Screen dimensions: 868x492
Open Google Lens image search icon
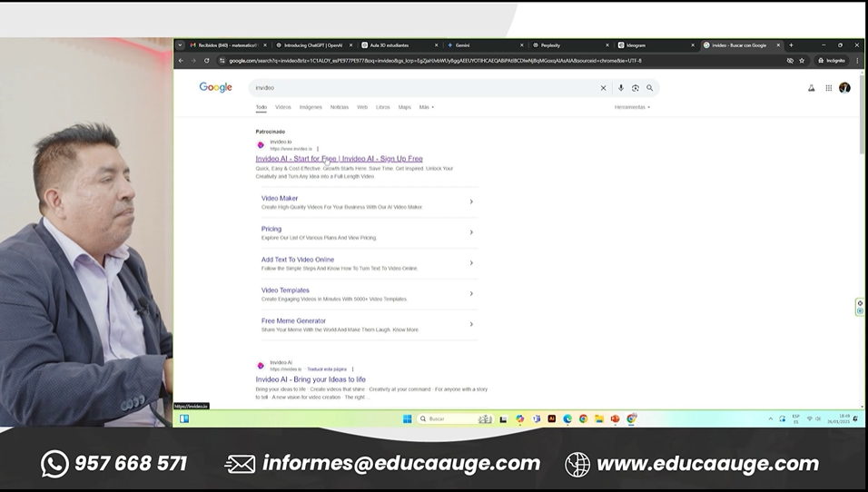[635, 88]
